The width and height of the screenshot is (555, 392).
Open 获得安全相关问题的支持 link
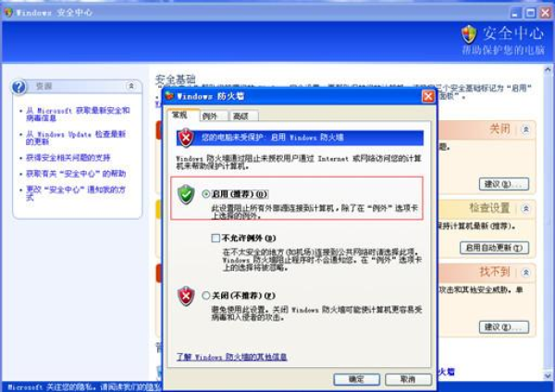click(x=68, y=157)
